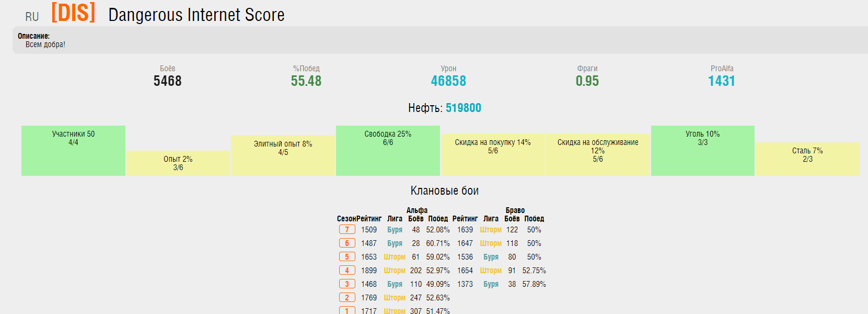Open season 7 badge in clan battles
Screen dimensions: 868x314
(x=347, y=230)
